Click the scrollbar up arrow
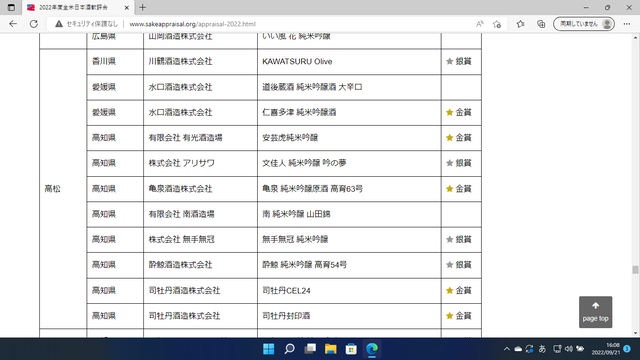640x360 pixels. tap(635, 38)
